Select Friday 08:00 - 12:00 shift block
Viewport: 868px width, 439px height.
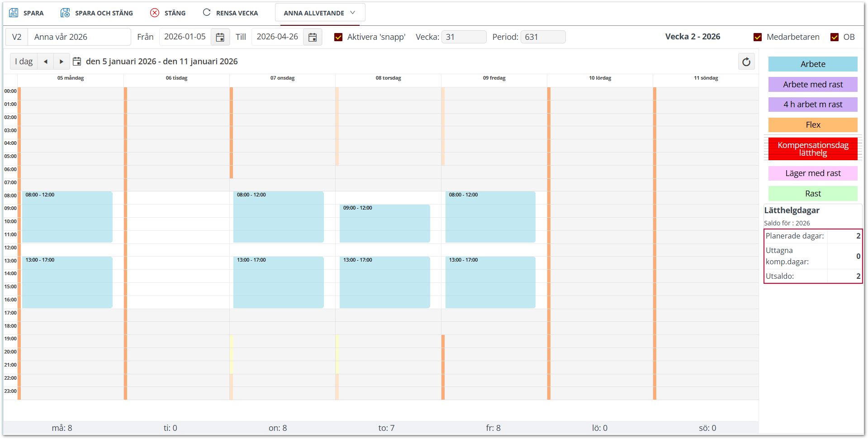[490, 217]
